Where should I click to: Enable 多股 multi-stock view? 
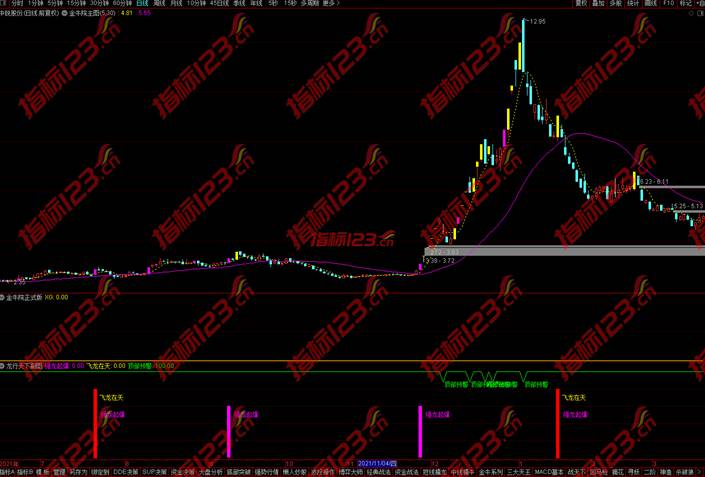pos(615,4)
